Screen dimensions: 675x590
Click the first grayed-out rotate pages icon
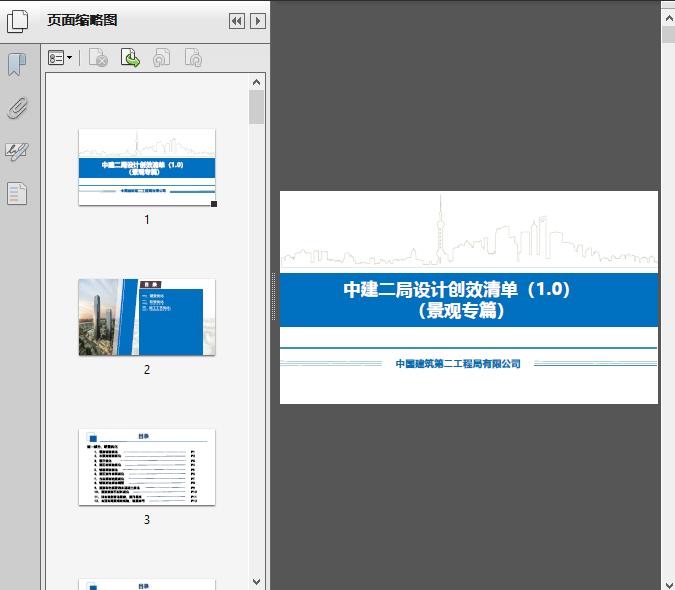tap(161, 58)
